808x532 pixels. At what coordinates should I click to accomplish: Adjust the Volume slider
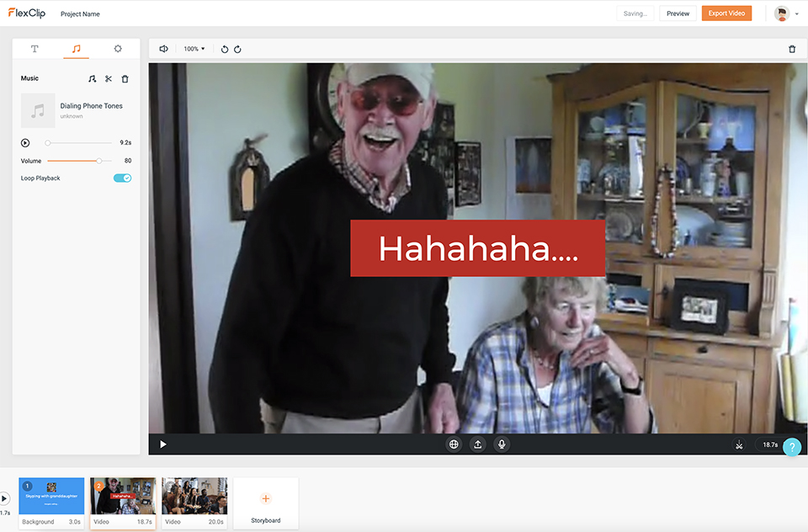click(x=79, y=161)
